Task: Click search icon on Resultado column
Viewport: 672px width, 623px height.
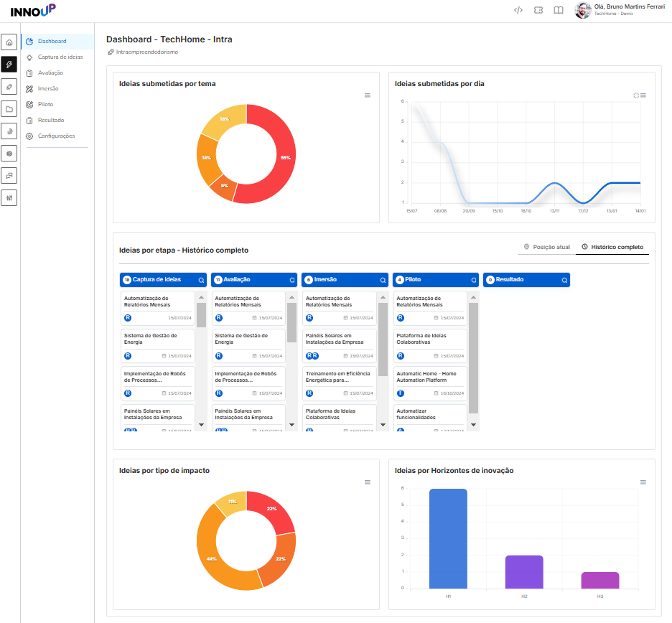Action: (564, 280)
